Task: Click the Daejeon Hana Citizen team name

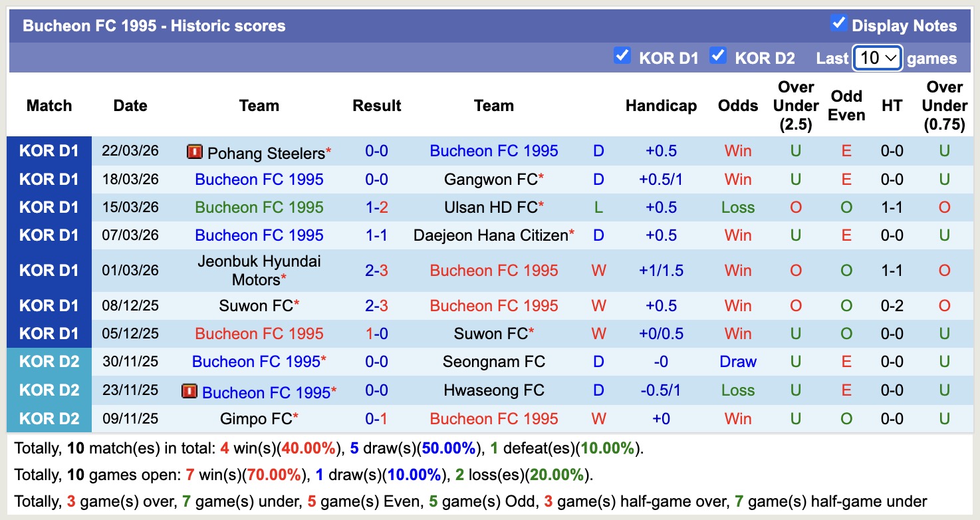Action: [x=491, y=235]
